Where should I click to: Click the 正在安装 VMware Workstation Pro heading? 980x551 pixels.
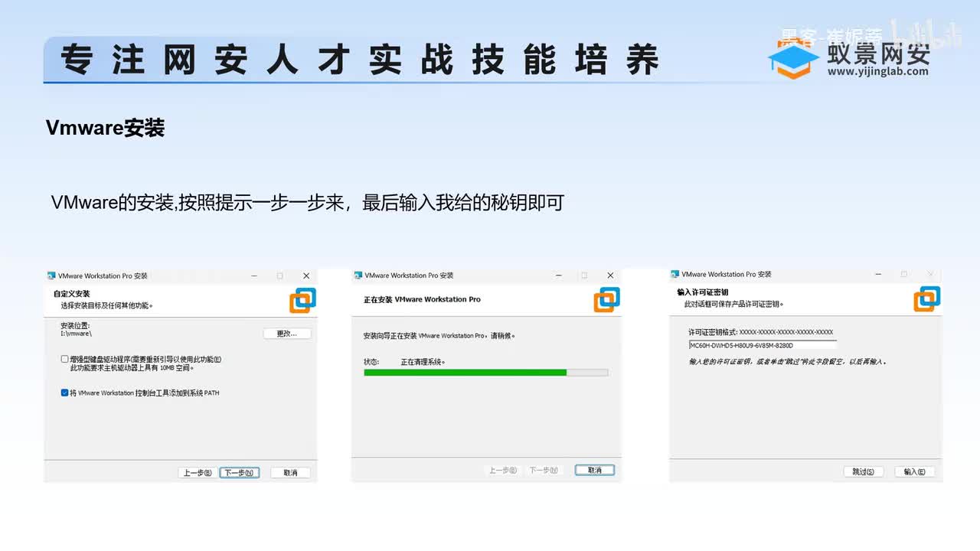pyautogui.click(x=422, y=299)
